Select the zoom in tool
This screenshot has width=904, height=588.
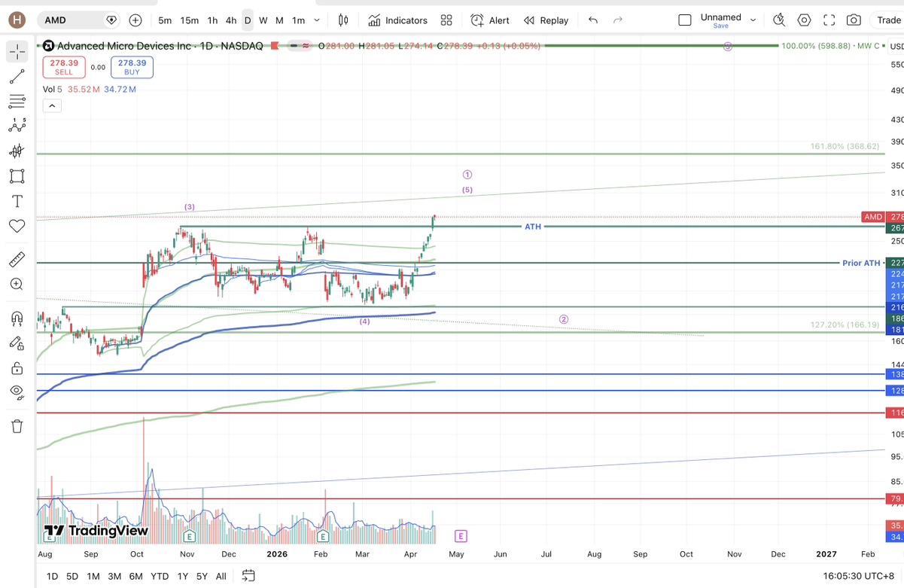pyautogui.click(x=17, y=285)
